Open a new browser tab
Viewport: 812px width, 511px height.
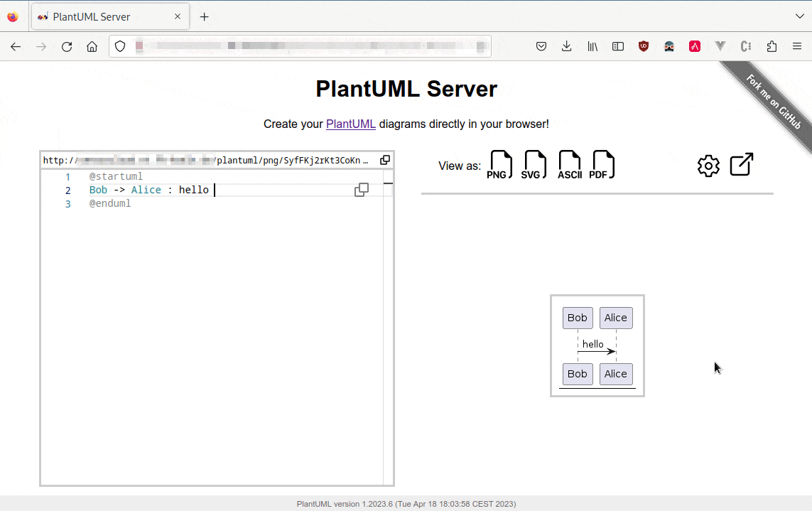[205, 17]
